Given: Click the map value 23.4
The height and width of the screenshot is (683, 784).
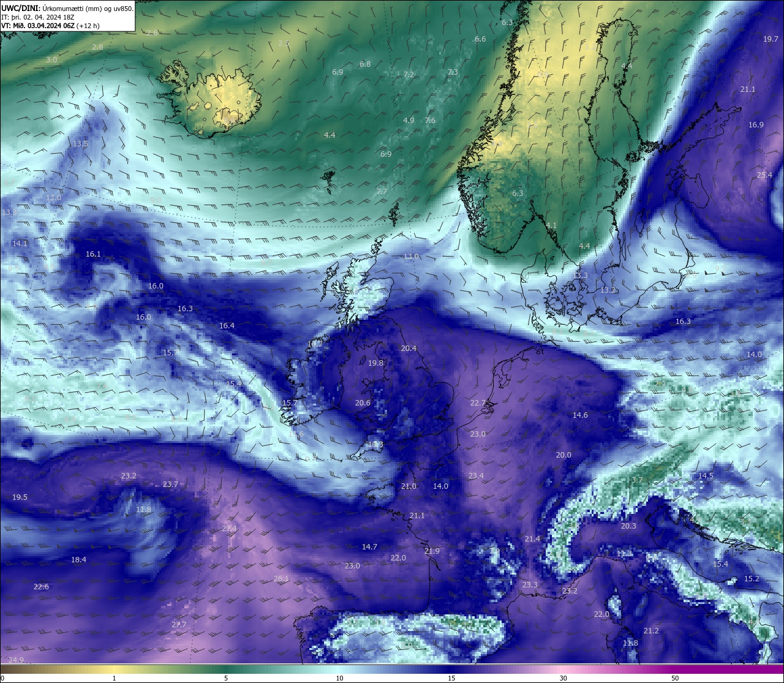Looking at the screenshot, I should (x=476, y=476).
